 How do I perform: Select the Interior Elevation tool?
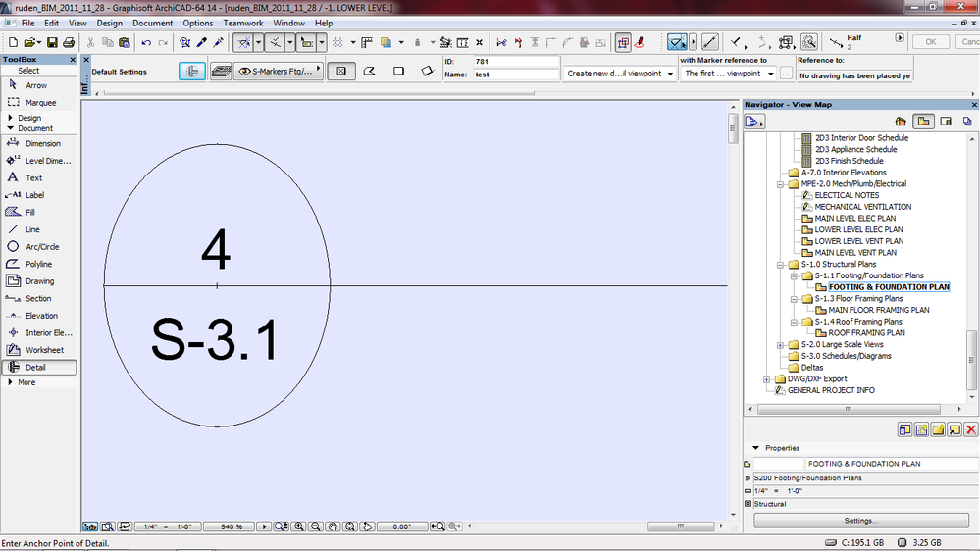pos(47,333)
